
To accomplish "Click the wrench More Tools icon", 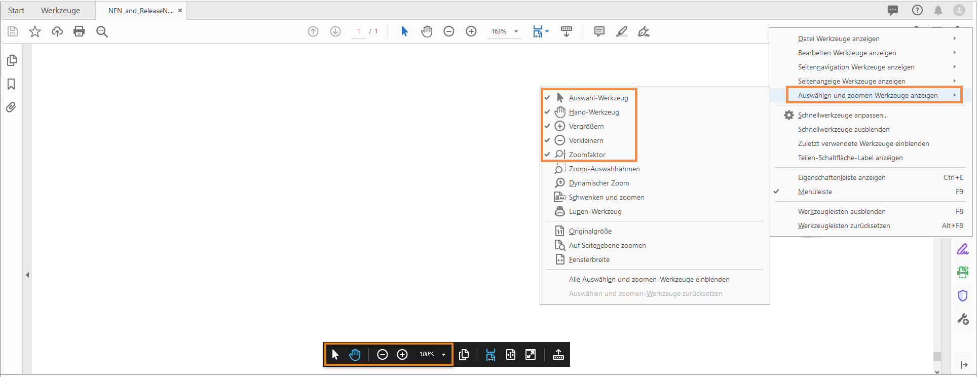I will [963, 319].
